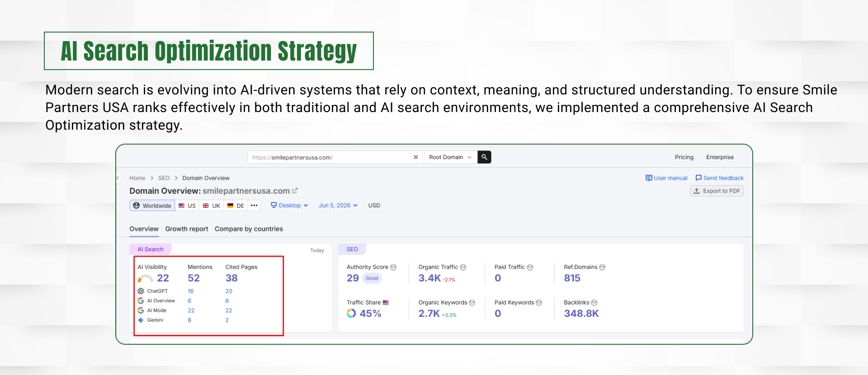
Task: Click the Send feedback speech bubble icon
Action: [x=698, y=178]
